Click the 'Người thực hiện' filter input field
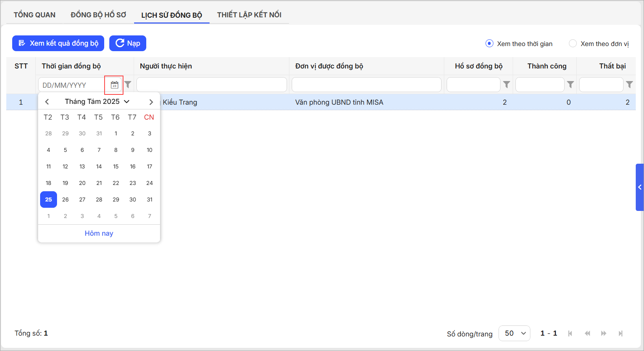The height and width of the screenshot is (351, 644). click(x=212, y=85)
